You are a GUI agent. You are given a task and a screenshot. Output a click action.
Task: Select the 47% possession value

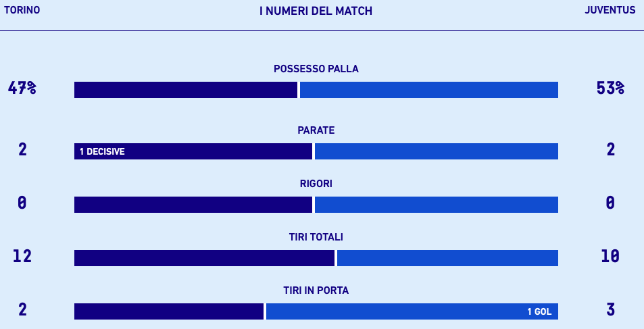click(x=22, y=88)
